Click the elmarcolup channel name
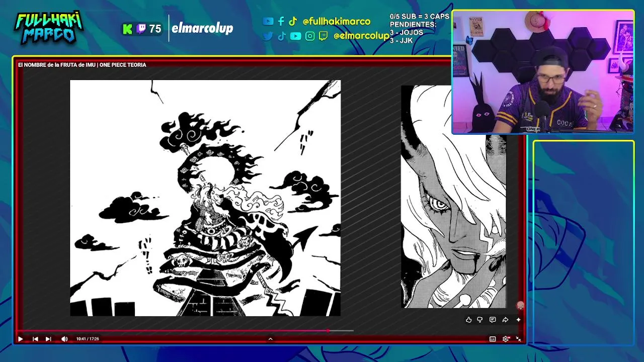This screenshot has width=644, height=362. tap(202, 28)
